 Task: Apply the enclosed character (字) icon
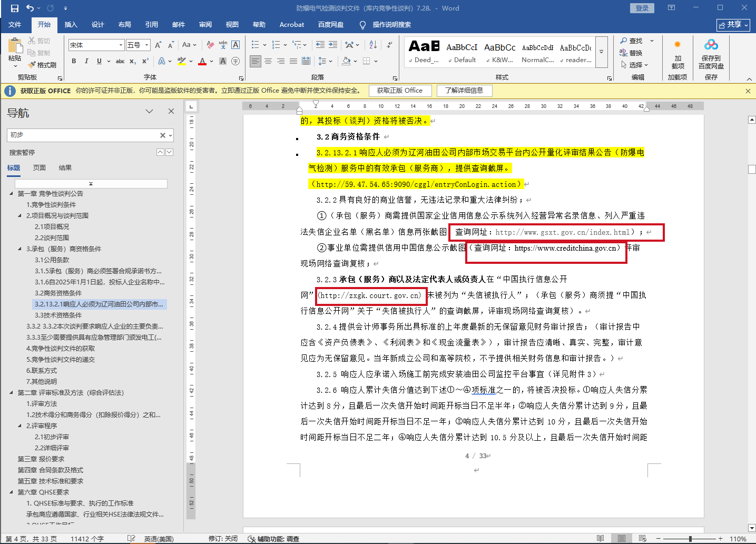235,61
